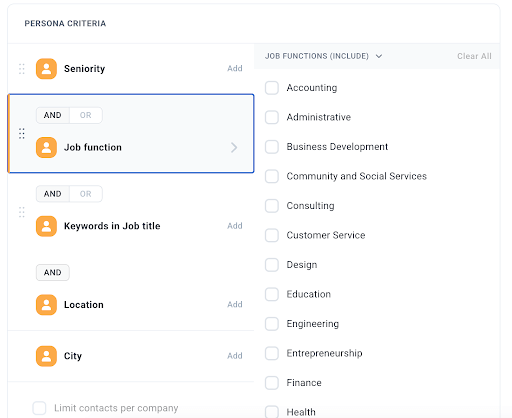Click the orange City person icon
The image size is (512, 418).
pos(46,356)
